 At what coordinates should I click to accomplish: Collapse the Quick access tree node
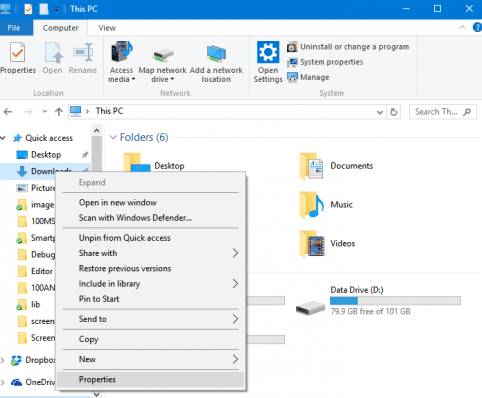click(3, 138)
